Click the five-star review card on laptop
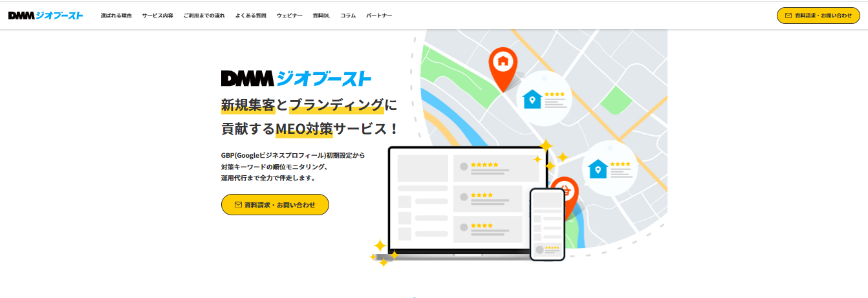868x298 pixels. 495,167
